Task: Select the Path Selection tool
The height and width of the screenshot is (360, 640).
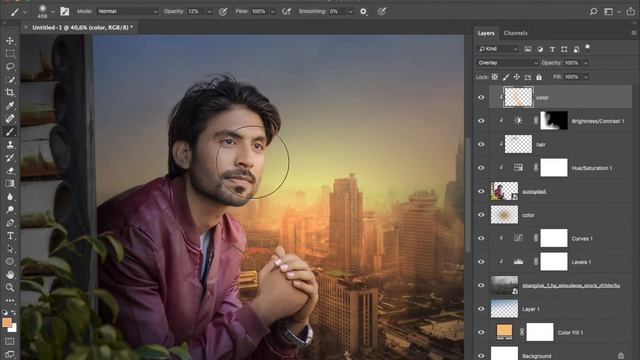Action: pyautogui.click(x=10, y=249)
